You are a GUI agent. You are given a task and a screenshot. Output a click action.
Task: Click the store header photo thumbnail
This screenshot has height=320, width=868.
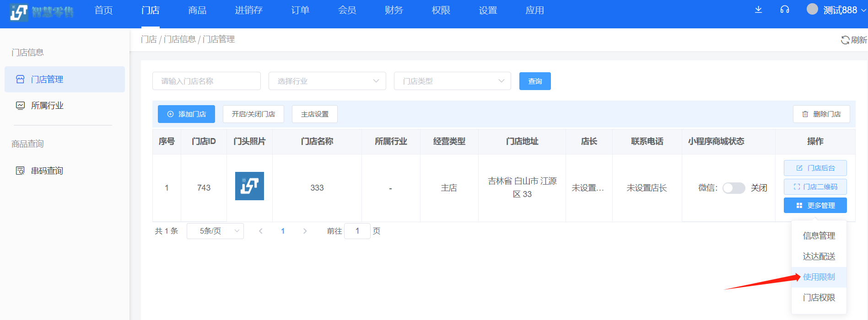point(249,186)
